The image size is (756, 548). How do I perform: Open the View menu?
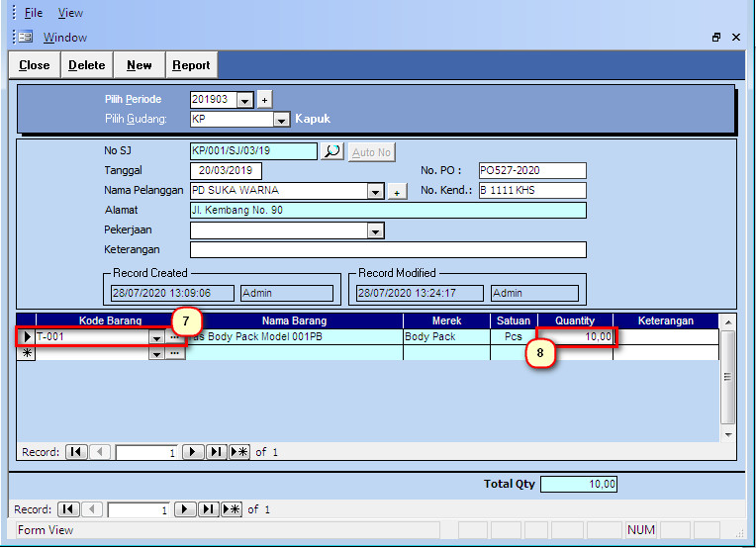pos(70,13)
